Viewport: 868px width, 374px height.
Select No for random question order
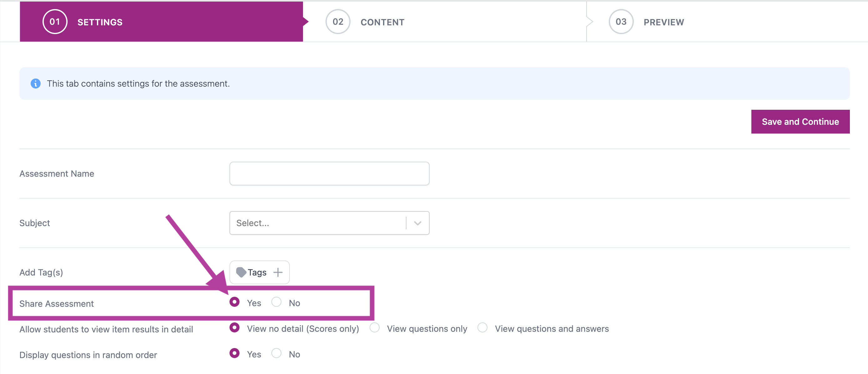pos(276,353)
